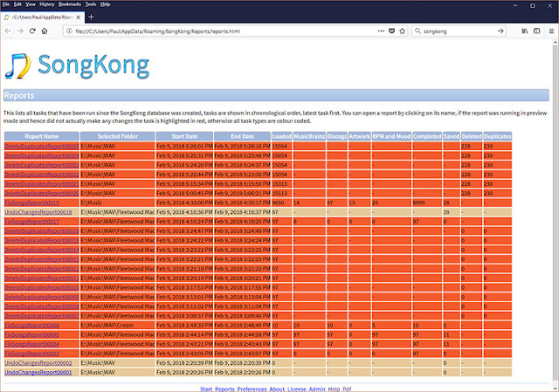559x392 pixels.
Task: Open a new tab with the plus button
Action: click(91, 17)
